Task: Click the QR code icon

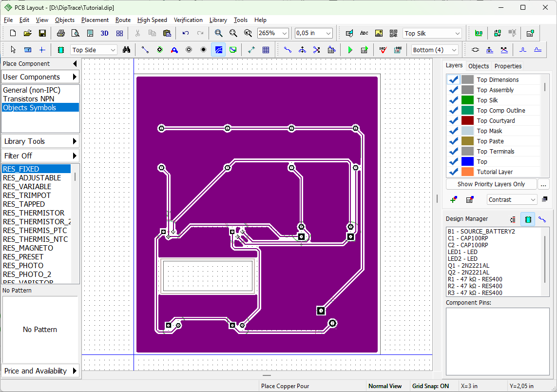Action: coord(393,33)
